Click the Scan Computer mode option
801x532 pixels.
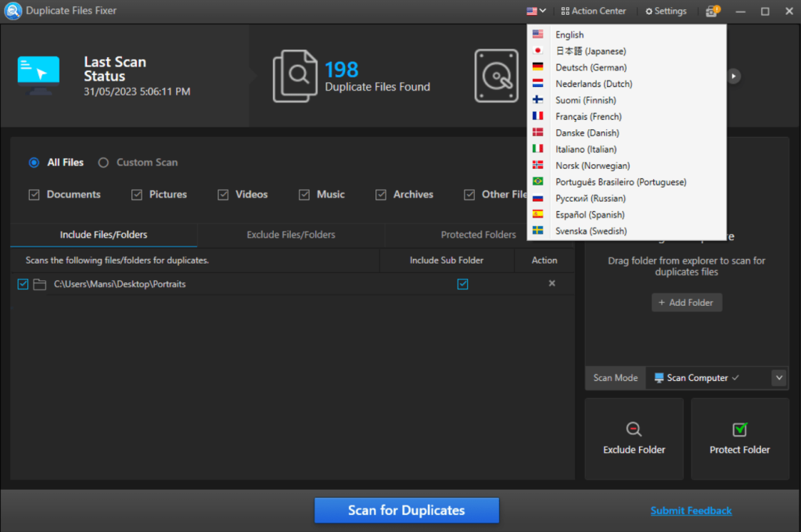click(697, 378)
